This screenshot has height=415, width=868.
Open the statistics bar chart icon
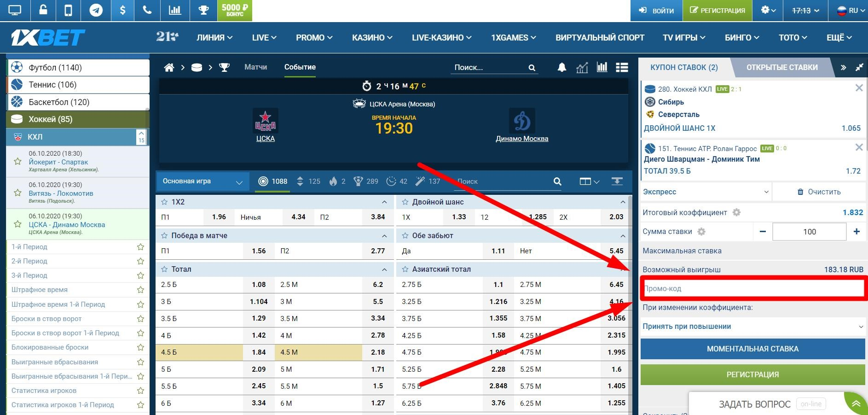pyautogui.click(x=175, y=11)
